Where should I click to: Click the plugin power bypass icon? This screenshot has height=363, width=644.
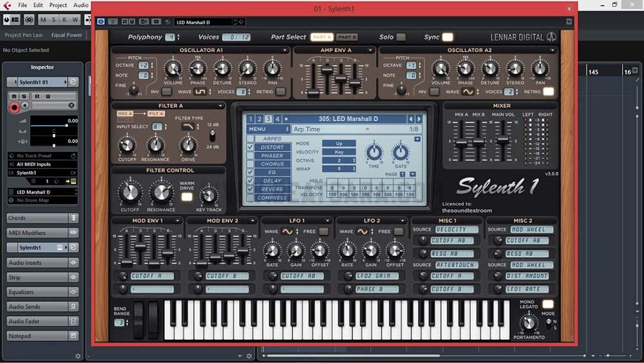pos(100,21)
